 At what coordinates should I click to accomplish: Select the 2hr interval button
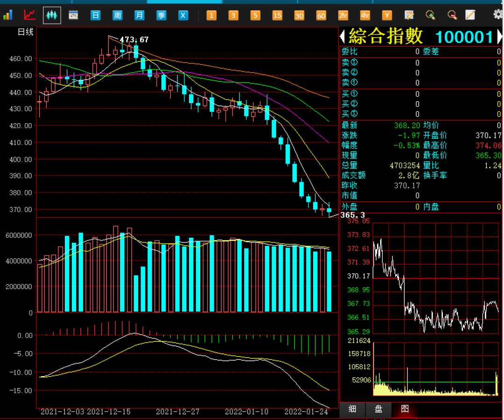[343, 15]
